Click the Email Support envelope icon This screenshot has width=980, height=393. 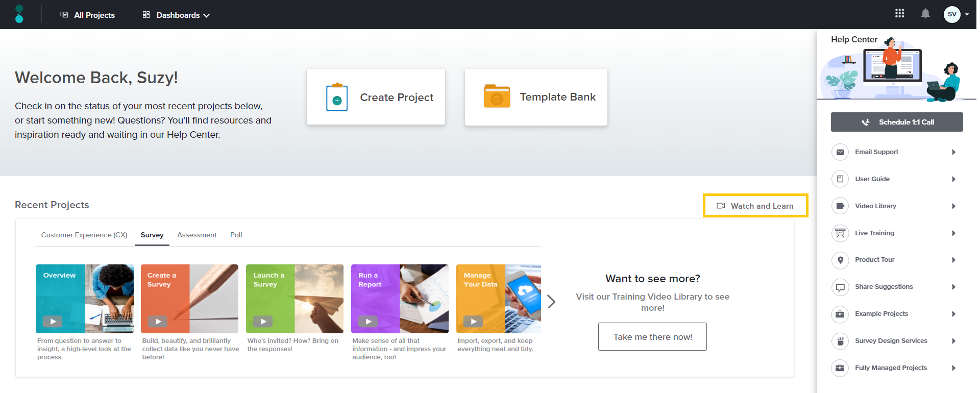[x=840, y=152]
